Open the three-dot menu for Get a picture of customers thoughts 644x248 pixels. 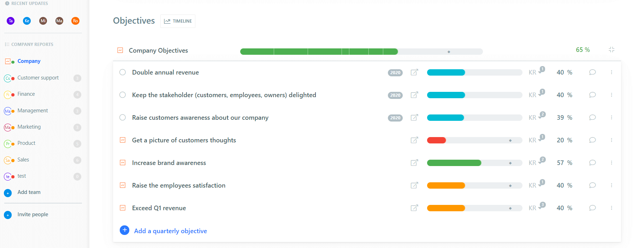click(x=611, y=140)
